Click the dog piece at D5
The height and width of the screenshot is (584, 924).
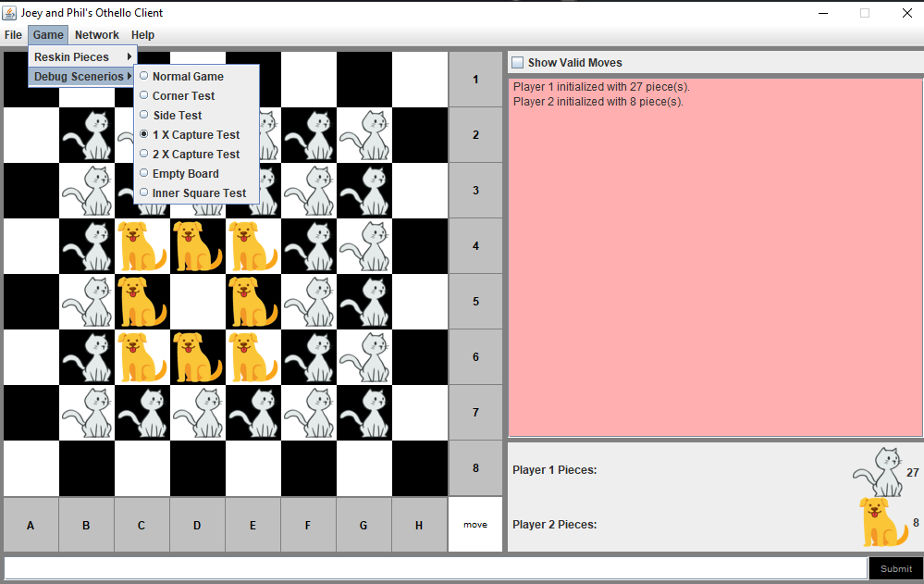coord(197,301)
